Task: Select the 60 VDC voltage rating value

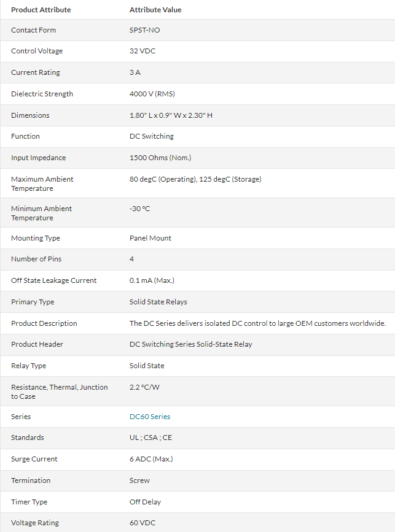Action: click(x=143, y=523)
